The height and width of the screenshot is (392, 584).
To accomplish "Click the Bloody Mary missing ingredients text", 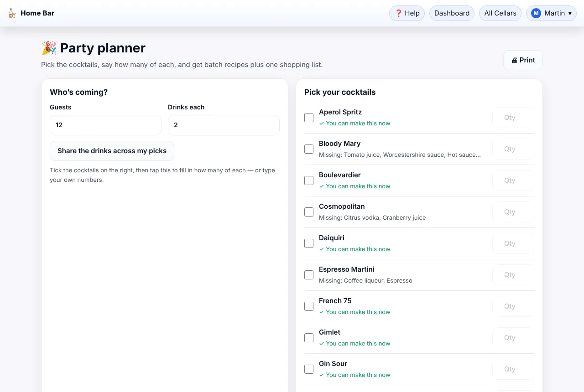I will click(x=400, y=155).
